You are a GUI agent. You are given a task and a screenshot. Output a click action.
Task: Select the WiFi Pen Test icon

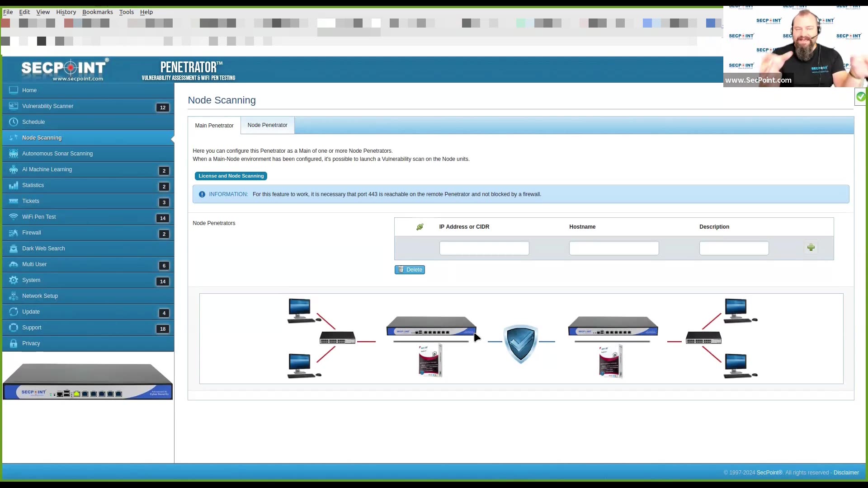pos(14,216)
